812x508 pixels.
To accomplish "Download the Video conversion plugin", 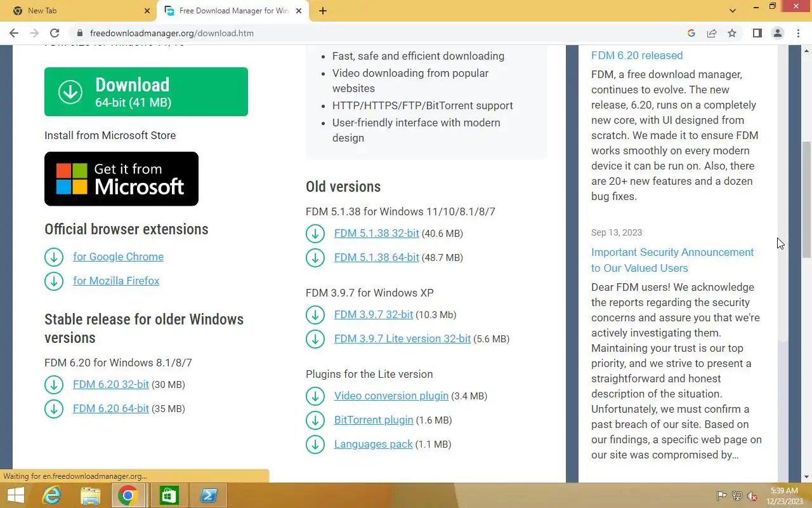I will pos(391,396).
